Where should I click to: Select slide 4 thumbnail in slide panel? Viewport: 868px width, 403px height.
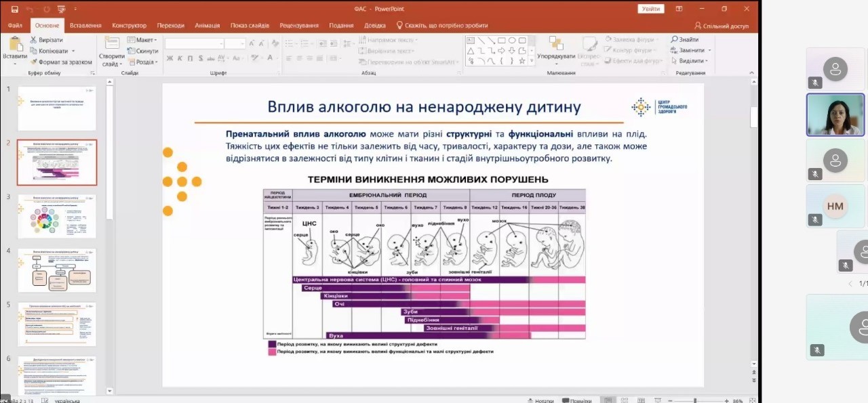coord(57,270)
